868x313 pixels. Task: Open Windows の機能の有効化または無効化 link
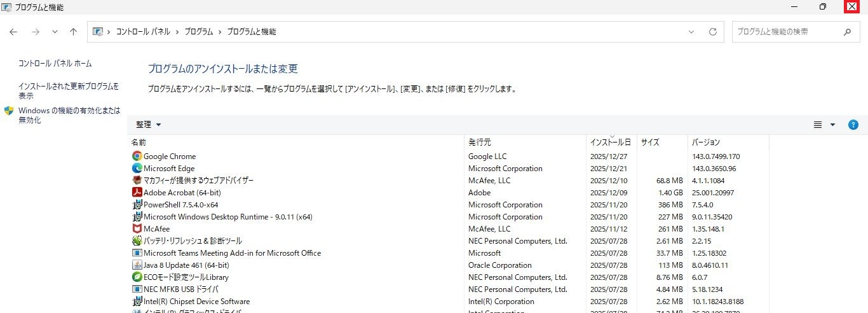click(x=69, y=115)
